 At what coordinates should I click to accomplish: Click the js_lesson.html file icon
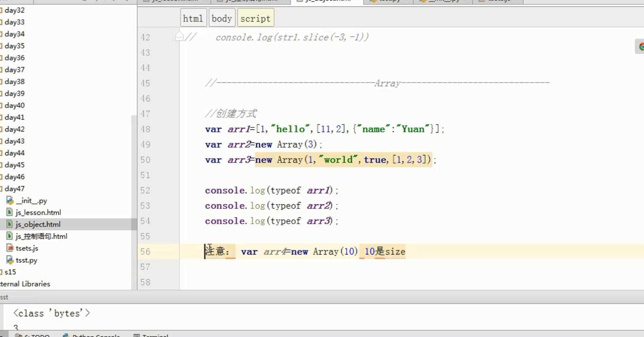(x=10, y=212)
